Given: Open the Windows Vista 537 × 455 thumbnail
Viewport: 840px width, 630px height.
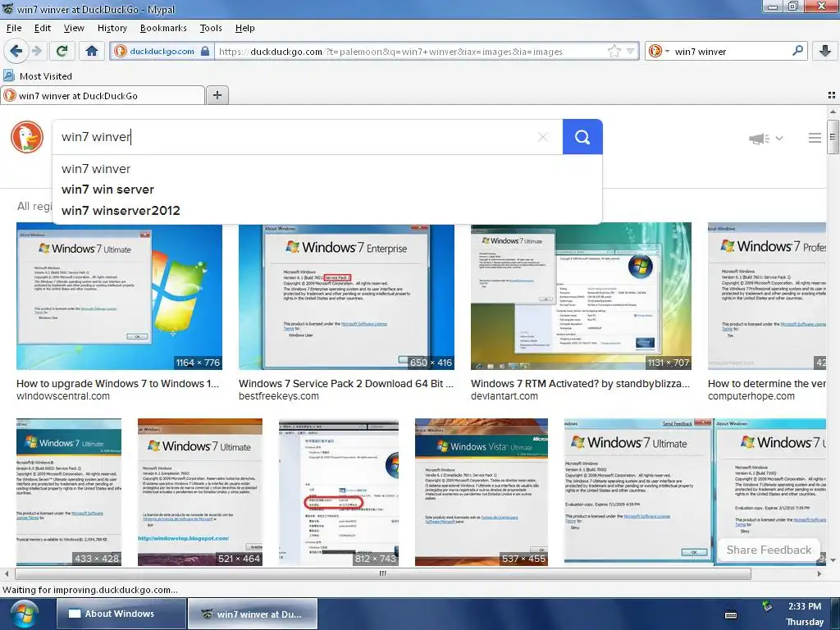Looking at the screenshot, I should pos(481,492).
